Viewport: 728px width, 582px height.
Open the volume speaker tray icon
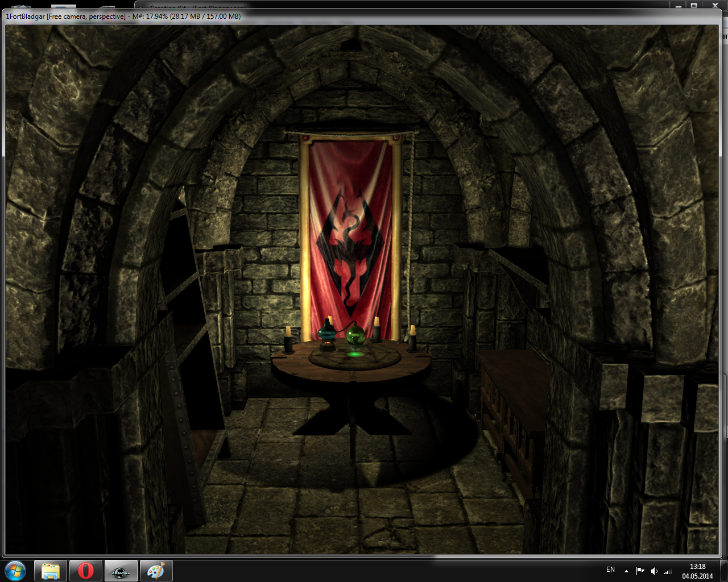(x=654, y=571)
